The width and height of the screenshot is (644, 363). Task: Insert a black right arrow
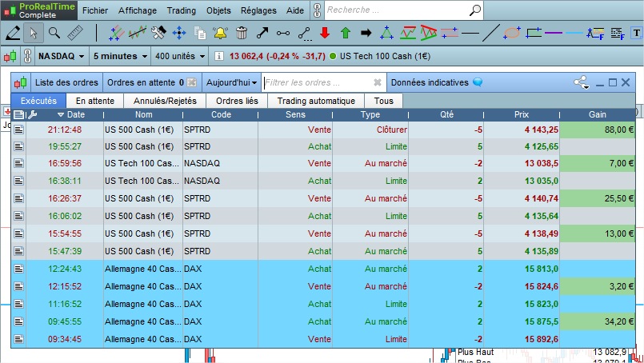pos(366,33)
